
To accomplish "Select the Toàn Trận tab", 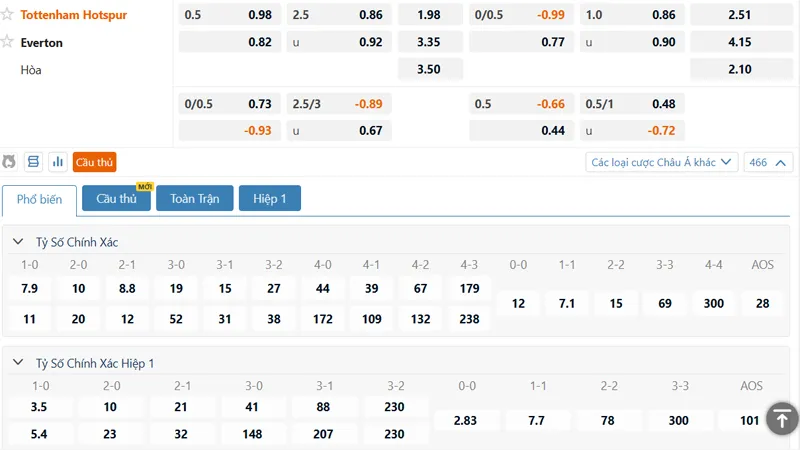I will pos(195,198).
